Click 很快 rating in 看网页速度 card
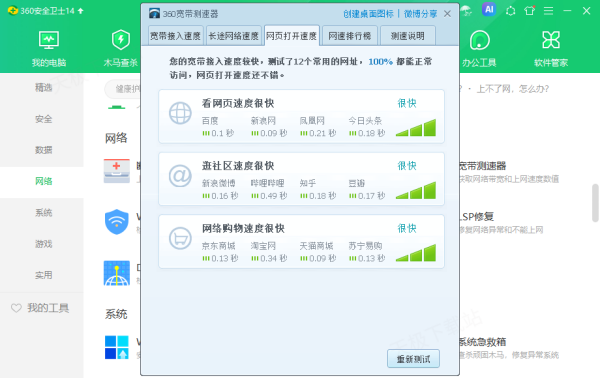This screenshot has height=378, width=600. click(x=407, y=103)
